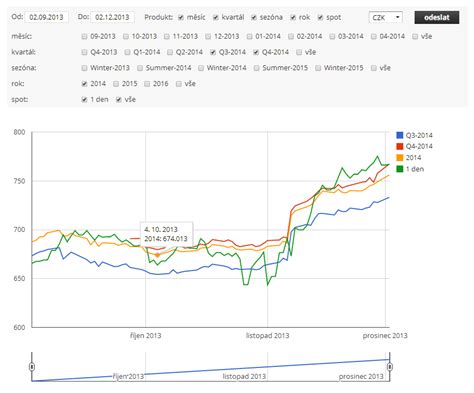Image resolution: width=474 pixels, height=393 pixels.
Task: Check 'vše' in the kvartál row
Action: pos(299,52)
